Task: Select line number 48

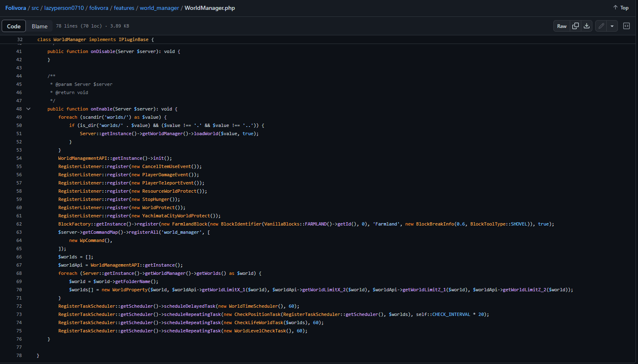Action: pyautogui.click(x=19, y=109)
